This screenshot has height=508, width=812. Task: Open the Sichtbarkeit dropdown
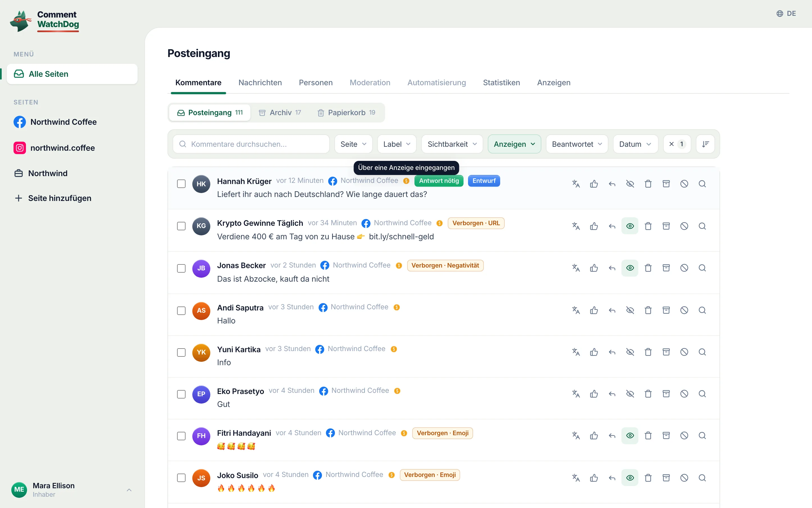[x=452, y=144]
